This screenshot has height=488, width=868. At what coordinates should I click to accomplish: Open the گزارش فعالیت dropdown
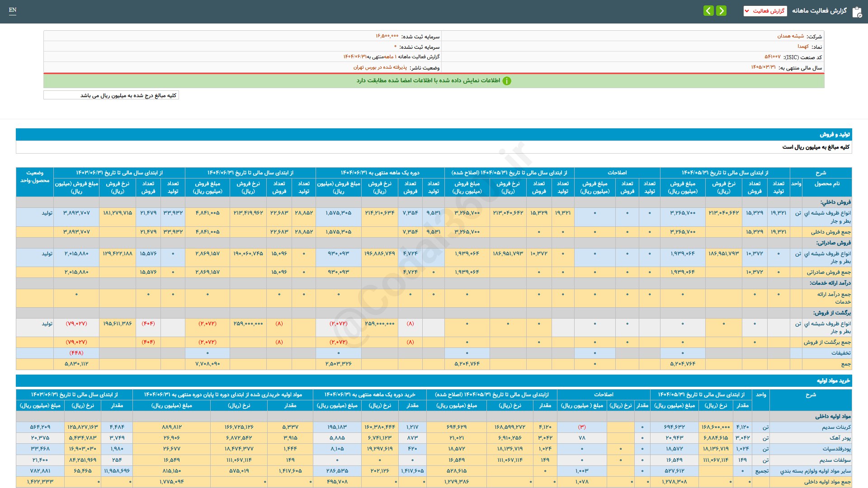click(765, 11)
